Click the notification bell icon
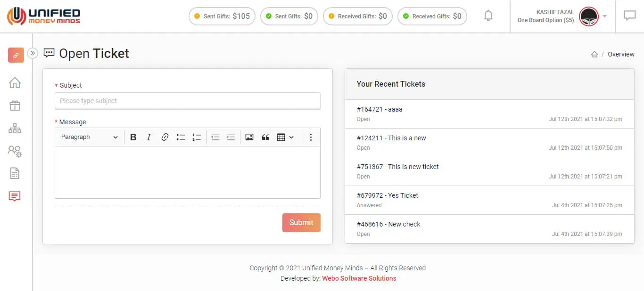644x291 pixels. click(488, 16)
